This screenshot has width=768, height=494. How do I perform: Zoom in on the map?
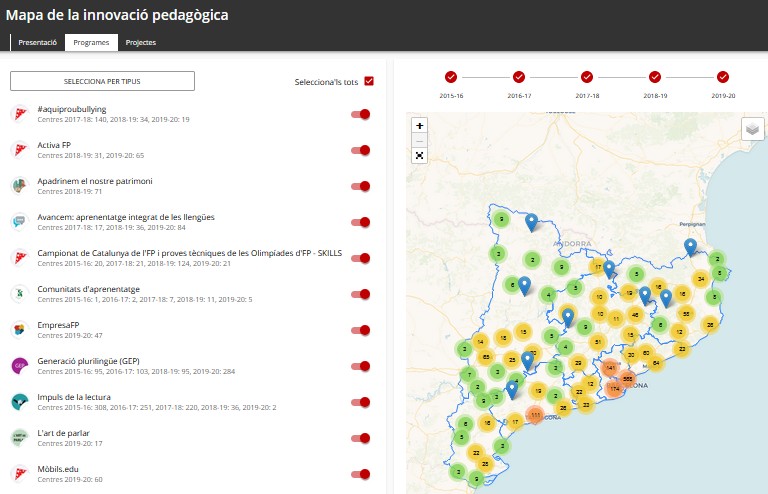click(x=419, y=126)
